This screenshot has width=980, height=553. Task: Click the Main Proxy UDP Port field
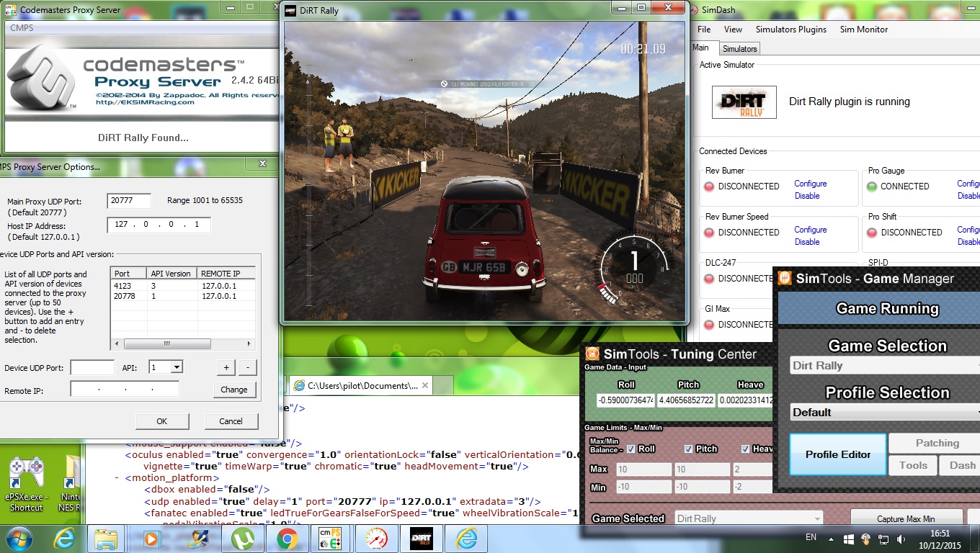(130, 201)
